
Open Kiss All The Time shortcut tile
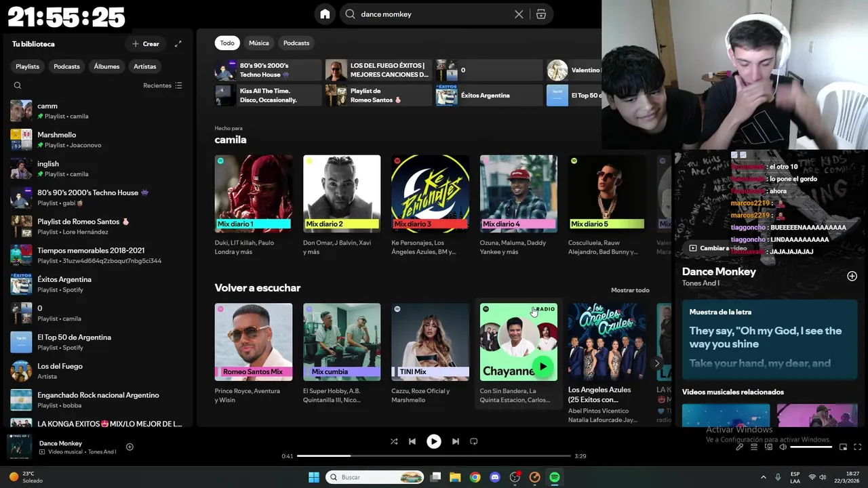coord(268,95)
